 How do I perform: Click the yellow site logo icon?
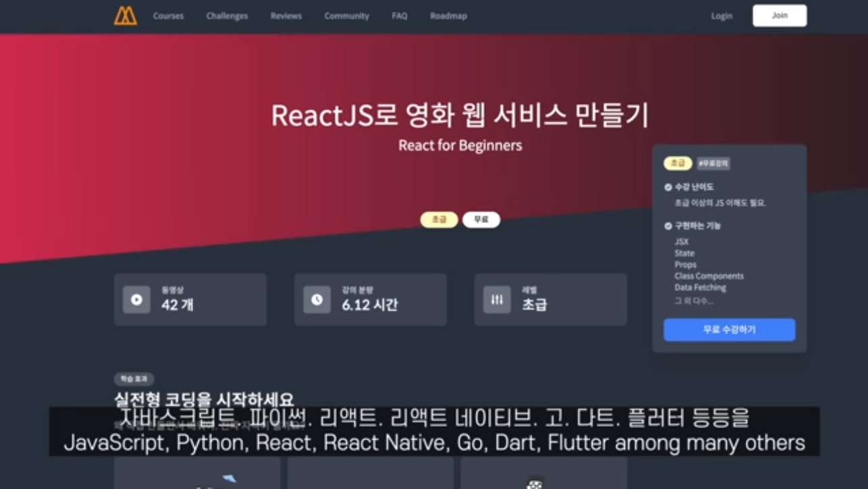pyautogui.click(x=126, y=16)
